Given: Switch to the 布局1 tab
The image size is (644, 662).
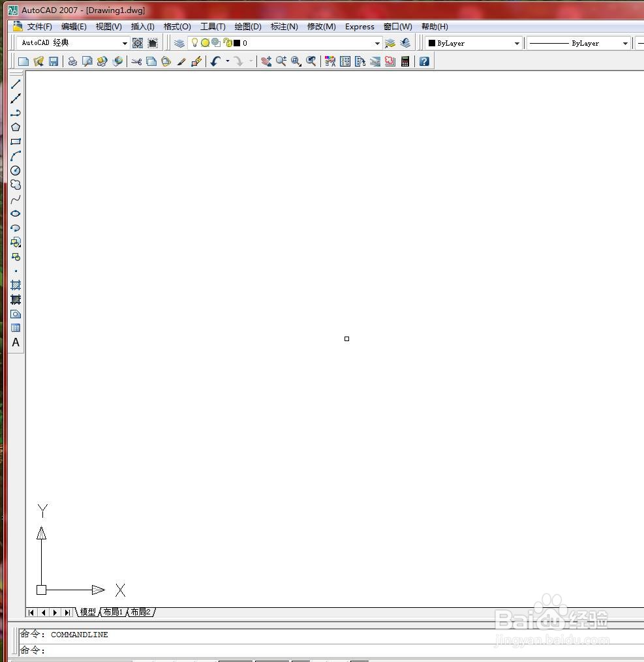Looking at the screenshot, I should (113, 612).
